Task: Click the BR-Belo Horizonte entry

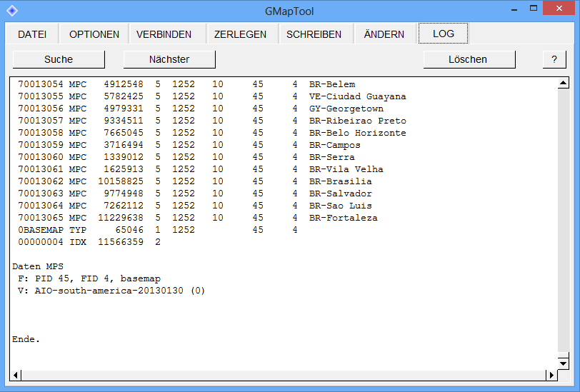Action: 212,133
